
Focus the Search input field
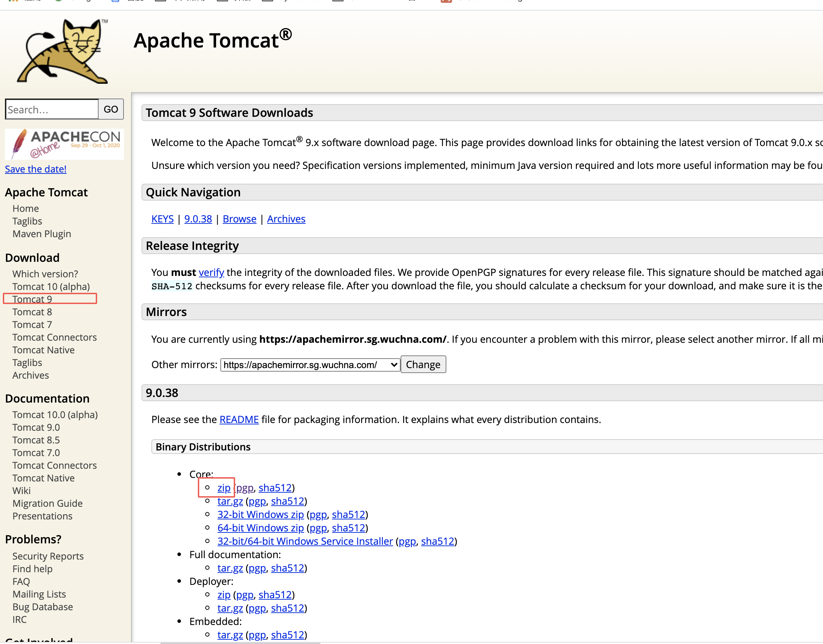52,109
